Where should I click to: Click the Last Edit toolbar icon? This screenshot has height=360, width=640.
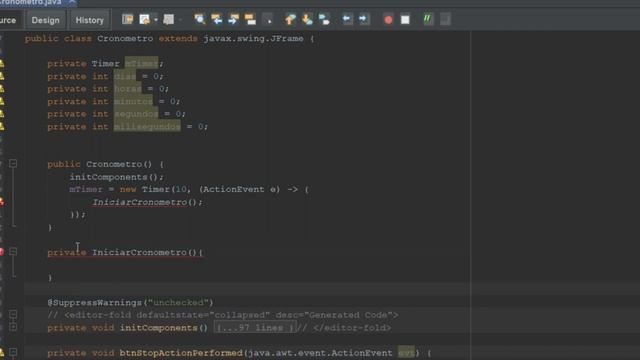point(128,19)
